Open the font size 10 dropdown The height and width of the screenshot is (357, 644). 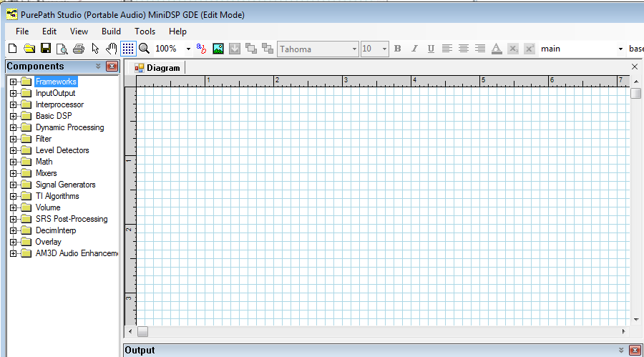(x=384, y=49)
